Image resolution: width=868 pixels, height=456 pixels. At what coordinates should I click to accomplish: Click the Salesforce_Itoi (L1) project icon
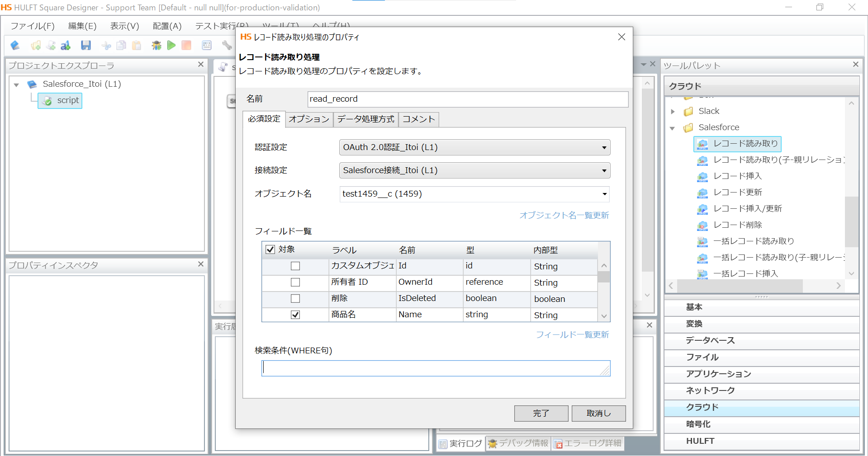(x=32, y=84)
